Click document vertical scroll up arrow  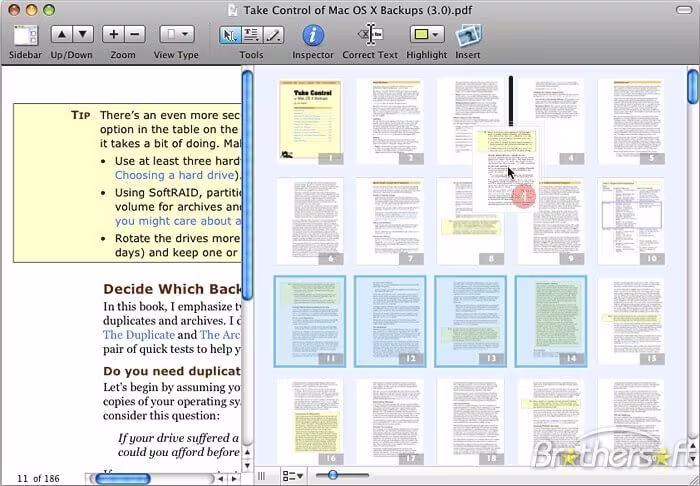point(247,453)
